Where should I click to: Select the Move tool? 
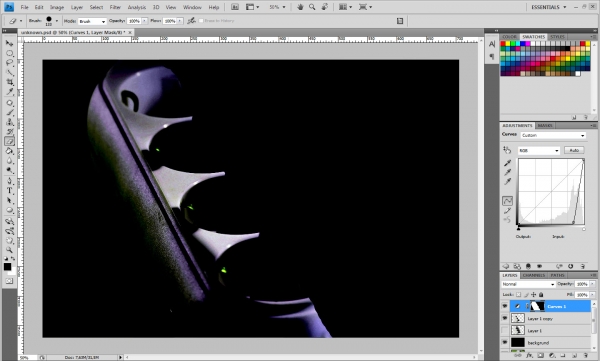click(10, 43)
